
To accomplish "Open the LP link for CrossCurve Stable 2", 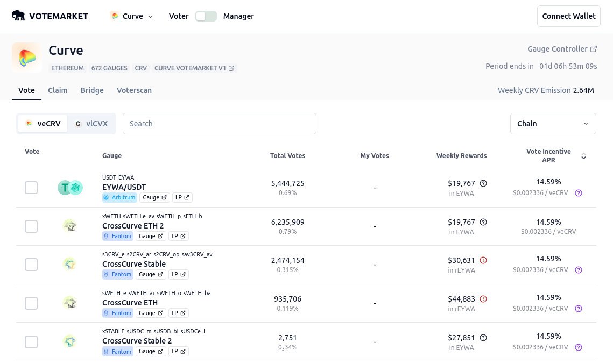I will (x=178, y=352).
